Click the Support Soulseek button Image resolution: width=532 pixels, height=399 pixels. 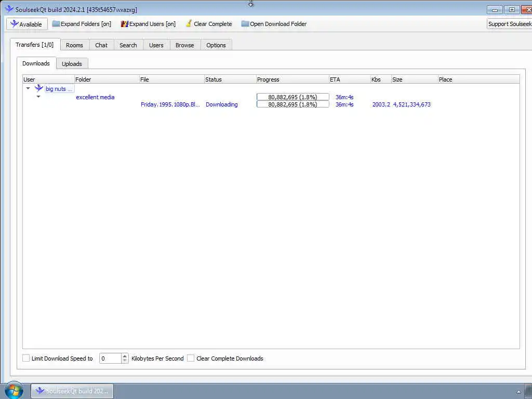(509, 24)
